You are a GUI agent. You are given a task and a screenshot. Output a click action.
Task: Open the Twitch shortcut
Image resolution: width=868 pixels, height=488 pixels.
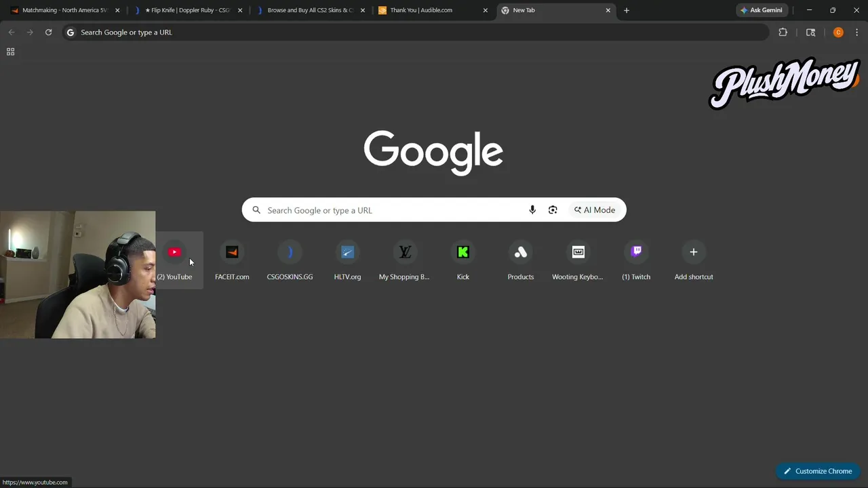pyautogui.click(x=636, y=260)
